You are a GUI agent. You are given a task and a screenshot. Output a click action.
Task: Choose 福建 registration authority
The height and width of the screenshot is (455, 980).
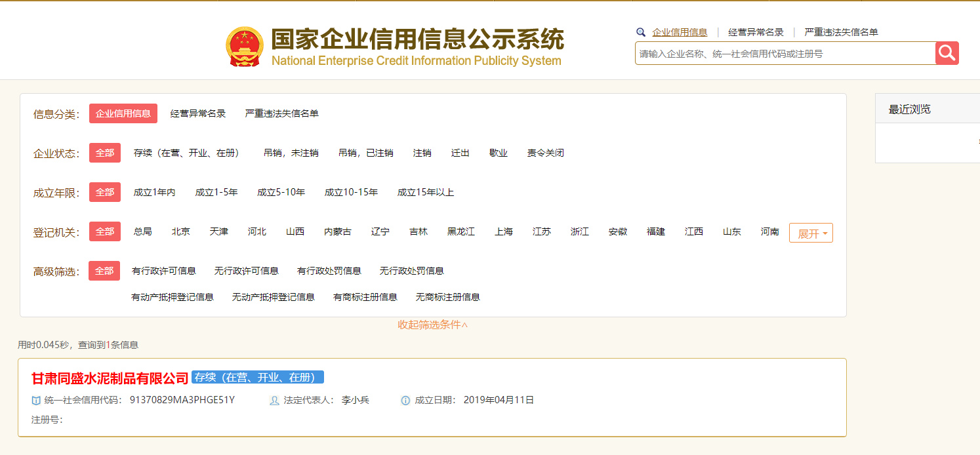click(656, 231)
